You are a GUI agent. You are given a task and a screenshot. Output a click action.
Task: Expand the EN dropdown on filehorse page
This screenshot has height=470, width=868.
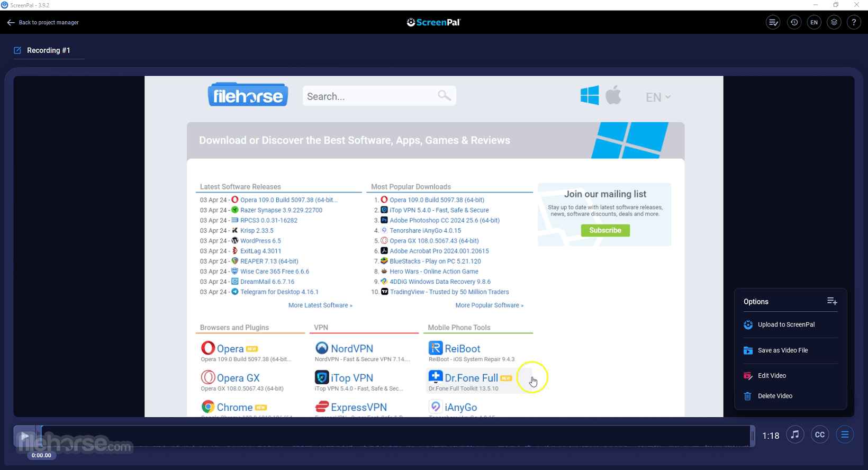point(658,97)
